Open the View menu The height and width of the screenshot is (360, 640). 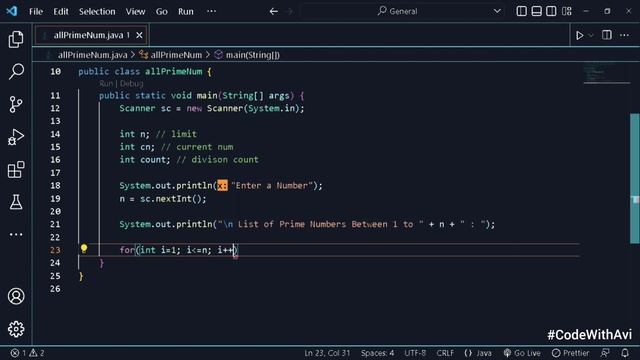point(135,11)
